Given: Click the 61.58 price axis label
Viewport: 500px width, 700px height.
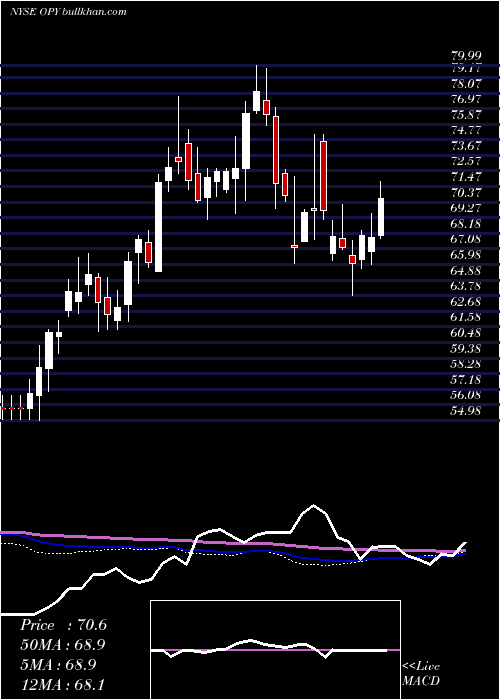Looking at the screenshot, I should (466, 317).
